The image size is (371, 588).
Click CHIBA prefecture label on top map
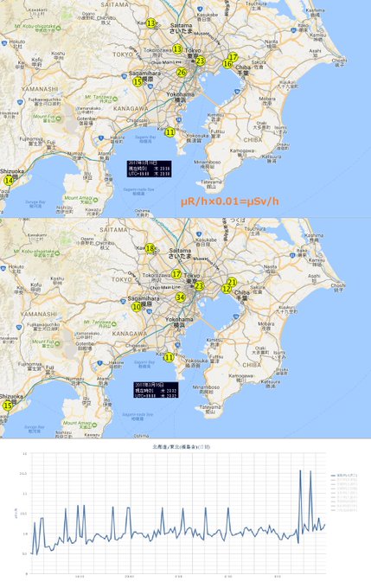coord(253,139)
